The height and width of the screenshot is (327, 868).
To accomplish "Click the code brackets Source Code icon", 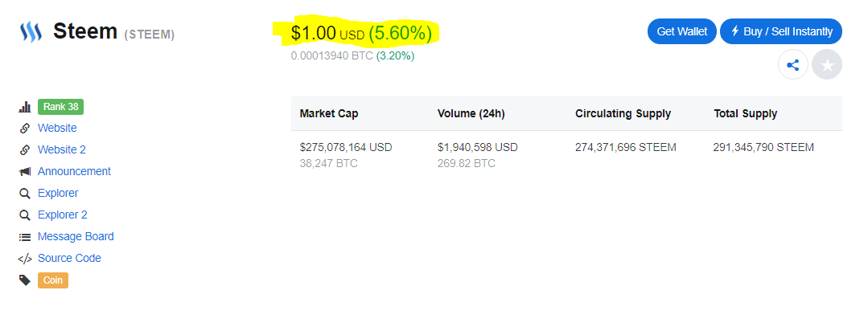I will 24,259.
